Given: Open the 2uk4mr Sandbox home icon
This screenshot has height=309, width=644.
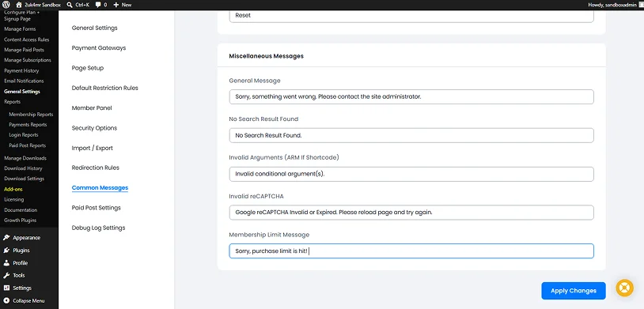Looking at the screenshot, I should (19, 5).
